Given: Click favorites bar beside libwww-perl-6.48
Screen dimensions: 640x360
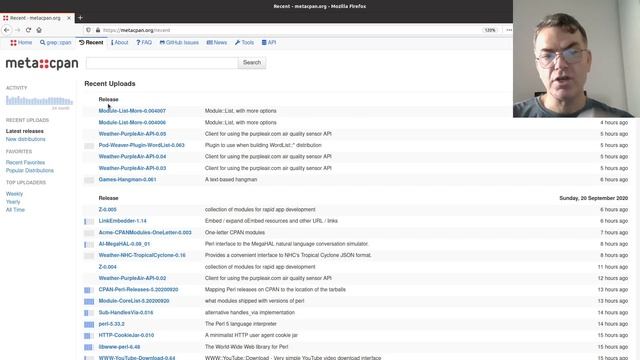Looking at the screenshot, I should (x=89, y=347).
